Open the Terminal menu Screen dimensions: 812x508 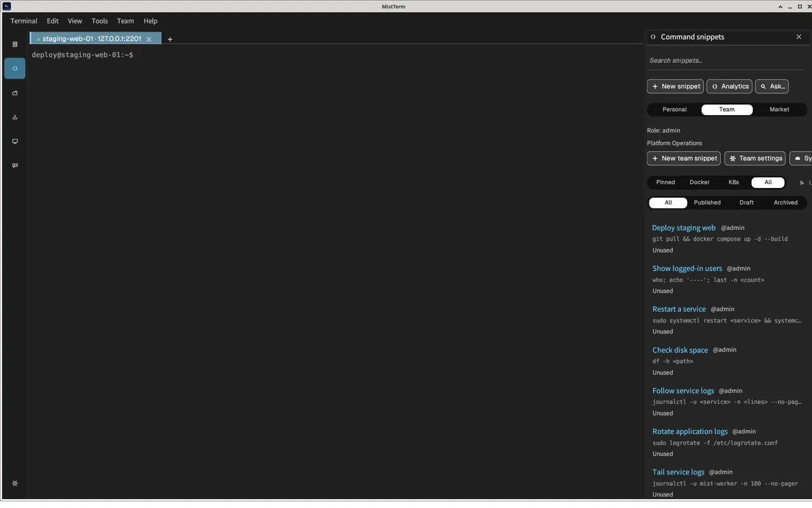click(24, 21)
